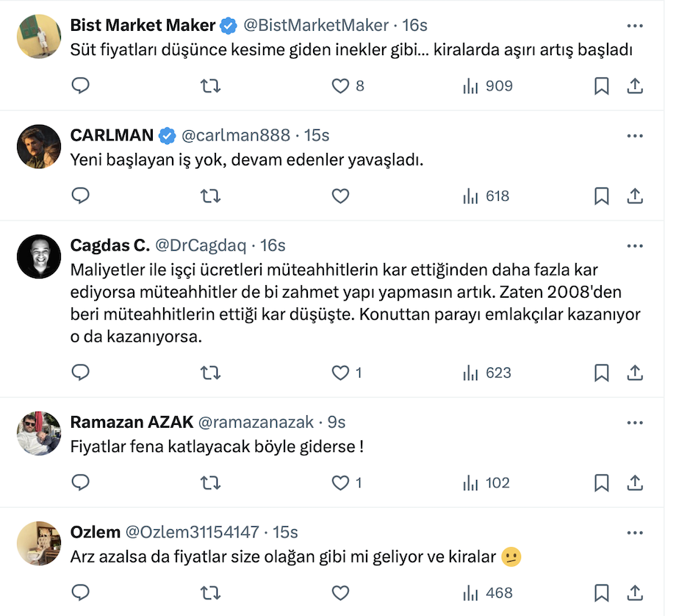Open Bist Market Maker profile name link
The image size is (676, 616).
click(143, 25)
